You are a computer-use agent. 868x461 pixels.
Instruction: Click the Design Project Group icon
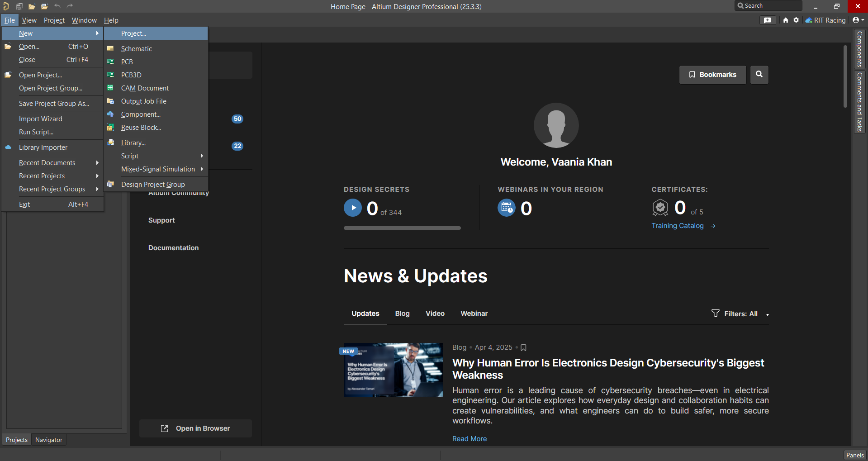[x=110, y=184]
